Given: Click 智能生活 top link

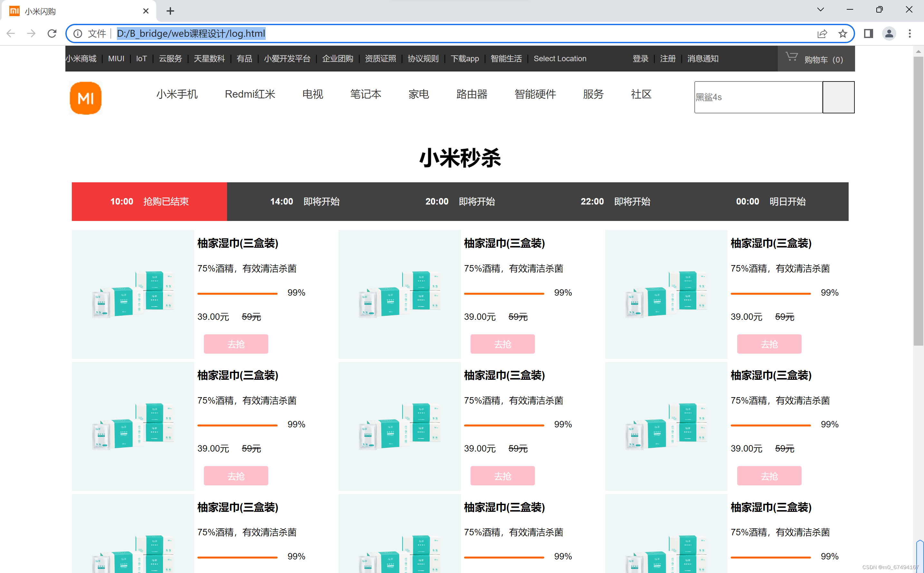Looking at the screenshot, I should 506,59.
